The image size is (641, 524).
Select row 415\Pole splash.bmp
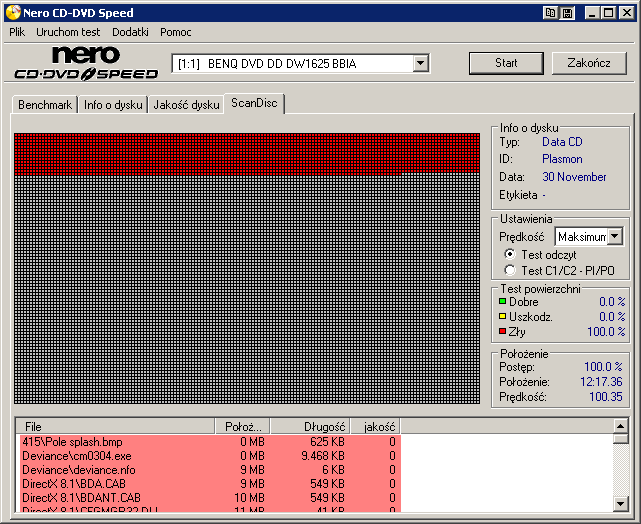(210, 442)
